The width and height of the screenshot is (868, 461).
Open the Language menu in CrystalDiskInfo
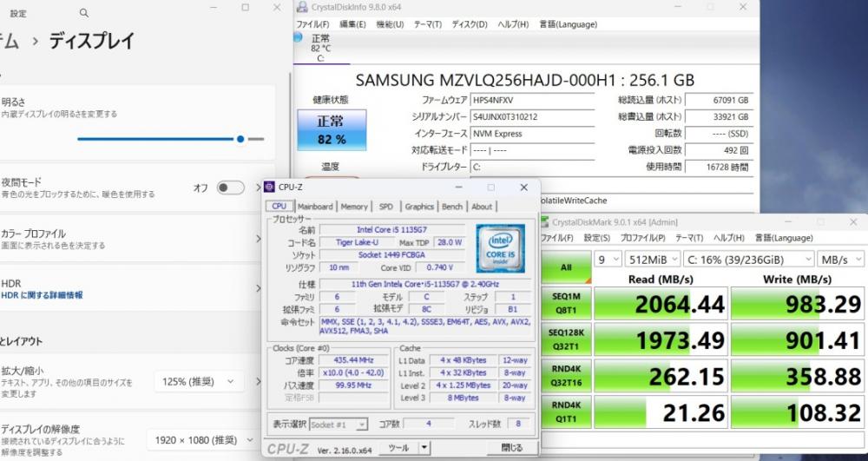568,24
